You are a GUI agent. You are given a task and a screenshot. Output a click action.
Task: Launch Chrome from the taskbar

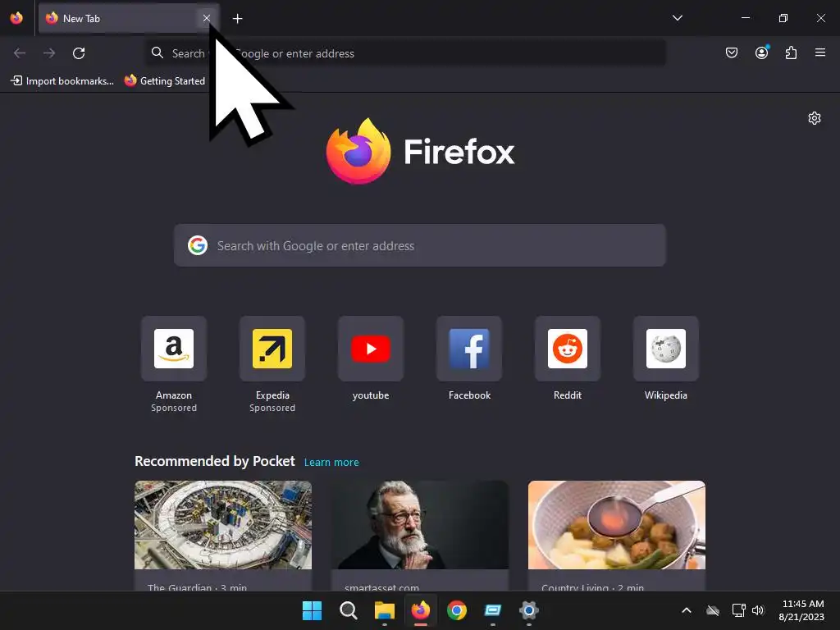click(457, 610)
